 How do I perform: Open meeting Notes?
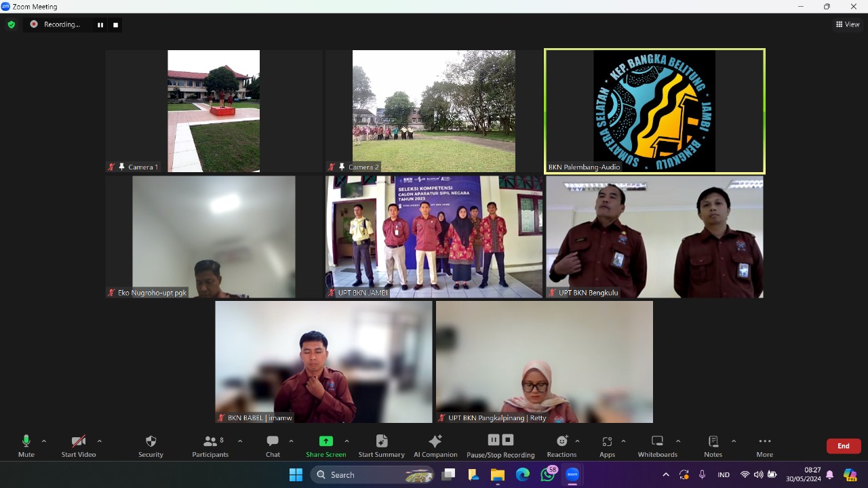pyautogui.click(x=713, y=445)
